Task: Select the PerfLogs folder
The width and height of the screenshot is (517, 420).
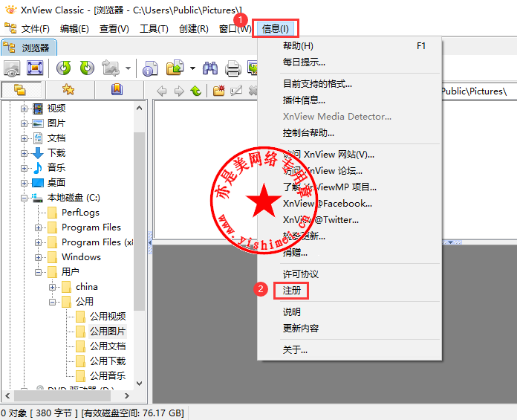Action: 80,213
